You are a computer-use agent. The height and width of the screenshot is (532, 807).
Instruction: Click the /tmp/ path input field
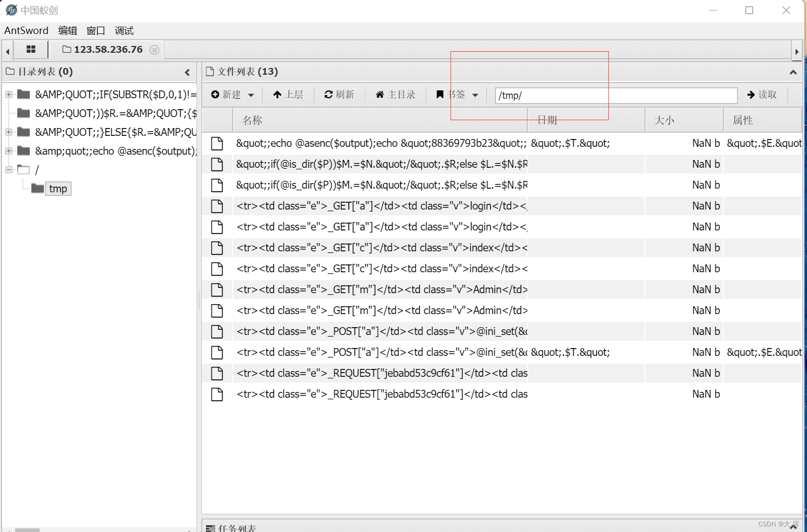coord(615,95)
